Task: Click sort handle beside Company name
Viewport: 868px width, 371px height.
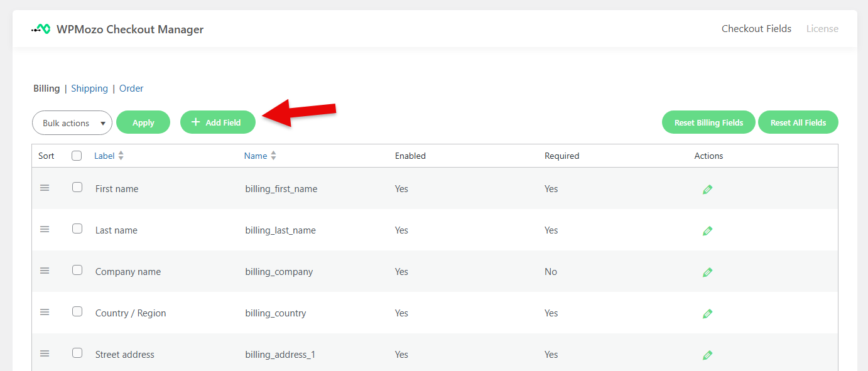Action: tap(45, 271)
